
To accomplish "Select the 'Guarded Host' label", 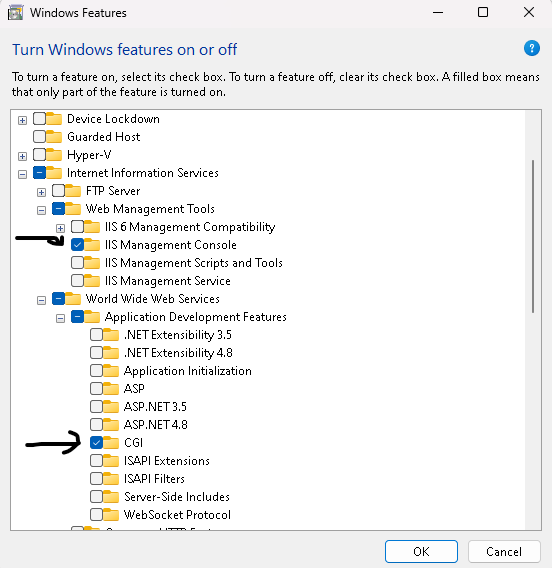I will tap(104, 137).
